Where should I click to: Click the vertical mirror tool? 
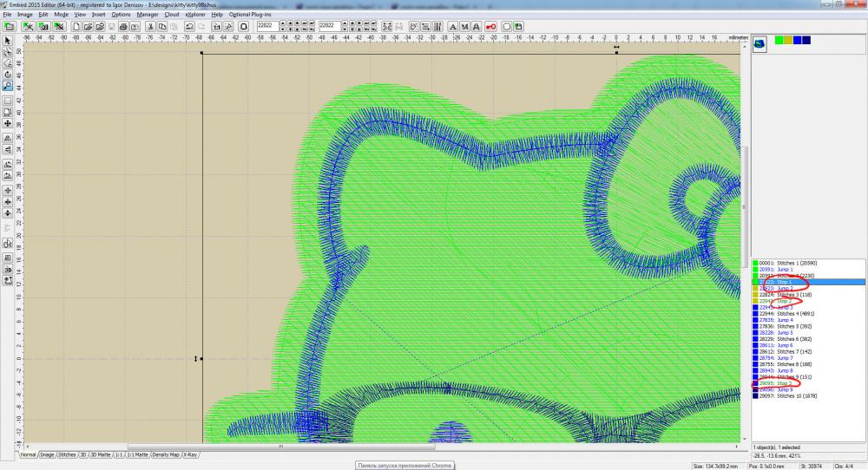pos(7,149)
